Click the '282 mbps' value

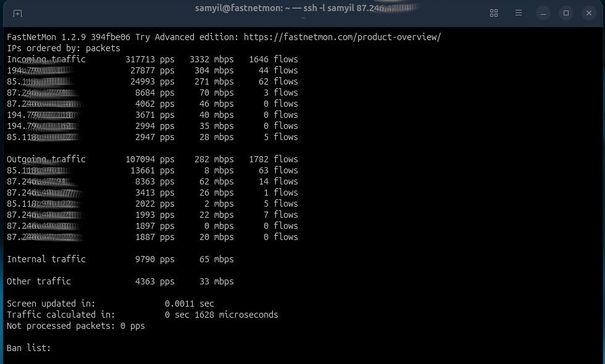tap(214, 159)
